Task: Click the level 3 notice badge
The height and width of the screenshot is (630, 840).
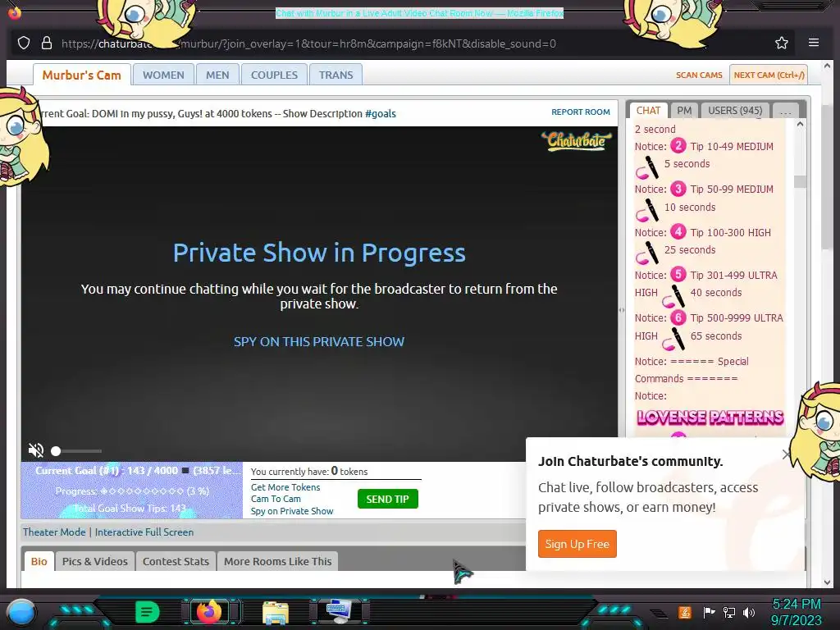Action: point(678,189)
